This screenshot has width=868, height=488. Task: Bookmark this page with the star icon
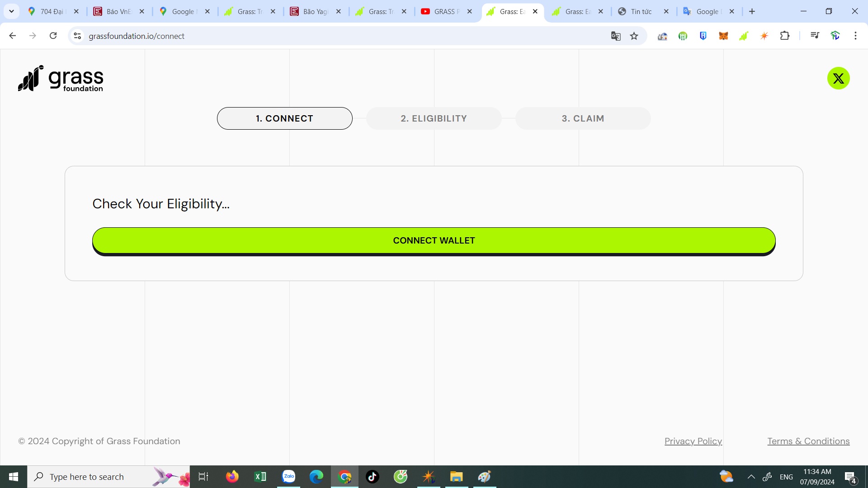634,36
